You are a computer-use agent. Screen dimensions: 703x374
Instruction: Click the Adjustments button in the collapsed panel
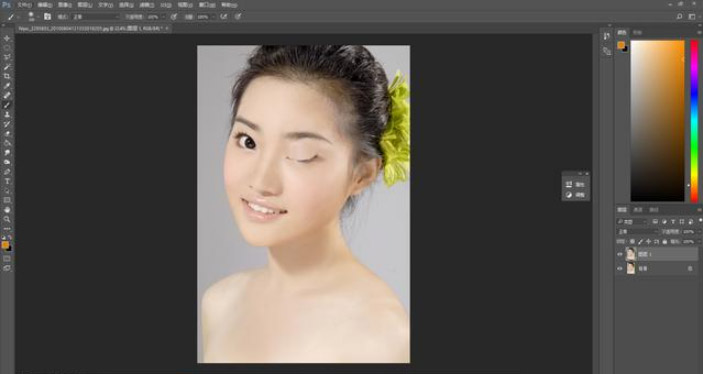pyautogui.click(x=576, y=195)
